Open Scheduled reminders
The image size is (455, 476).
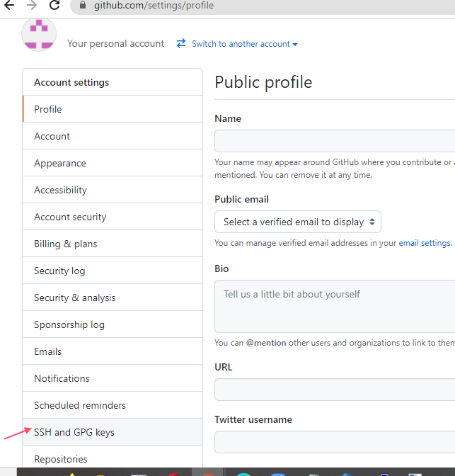[113, 405]
